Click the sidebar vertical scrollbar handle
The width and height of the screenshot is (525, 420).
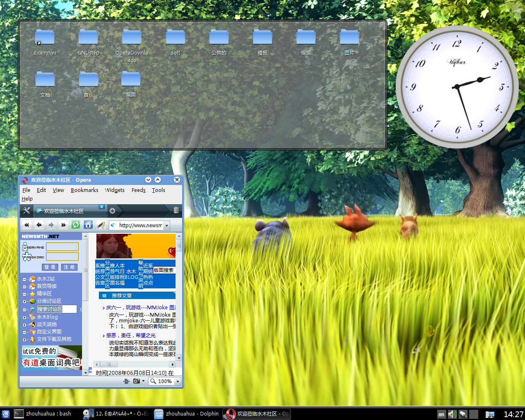point(85,270)
